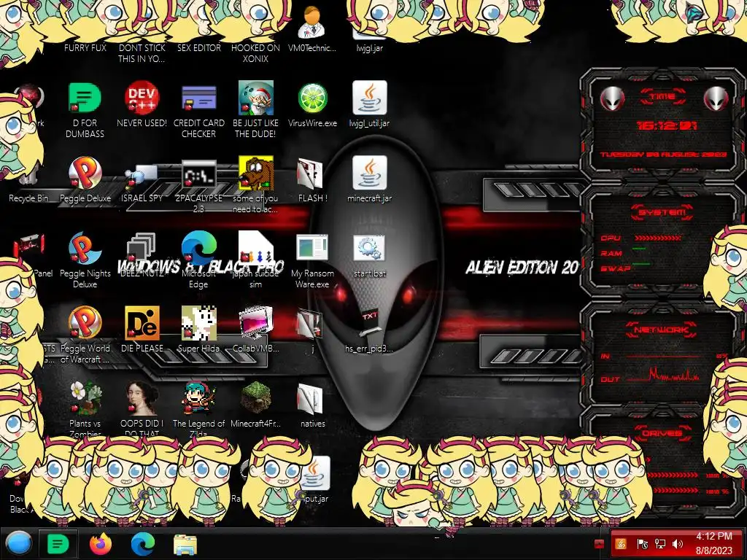Select the VM0Technic... desktop icon
The height and width of the screenshot is (560, 747).
coord(312,30)
